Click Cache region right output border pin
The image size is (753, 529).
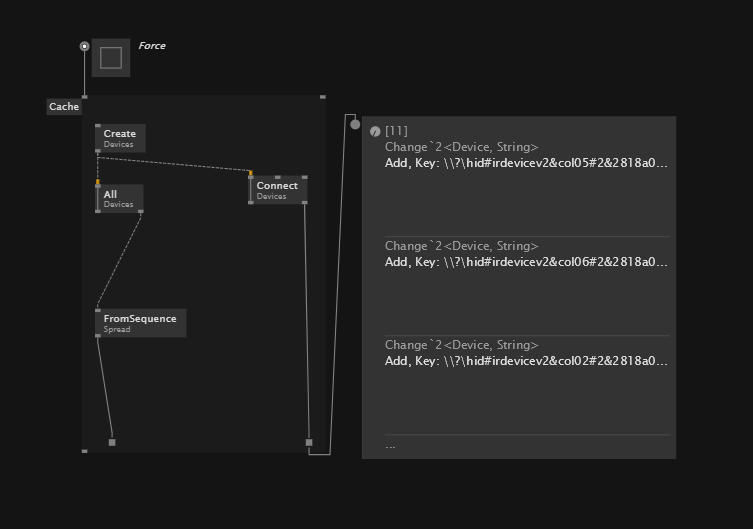tap(309, 442)
